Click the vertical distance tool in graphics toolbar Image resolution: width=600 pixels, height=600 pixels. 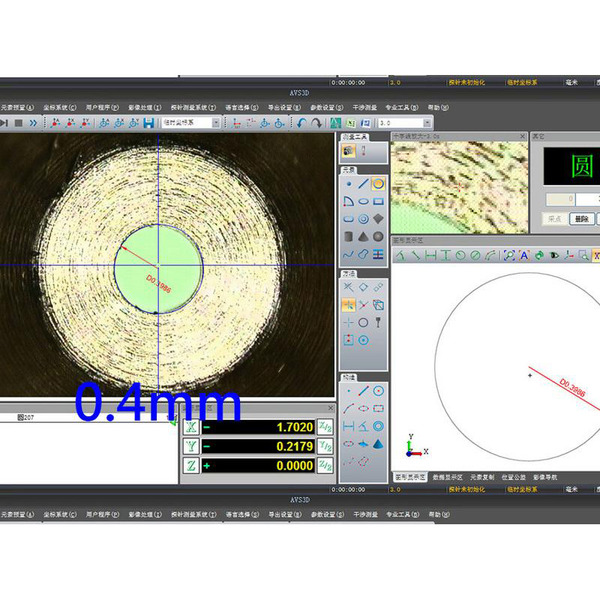[x=445, y=255]
